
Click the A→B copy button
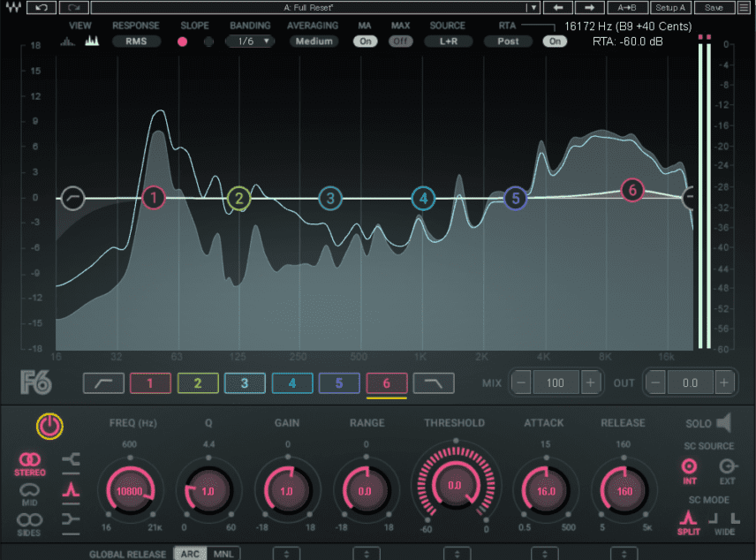tap(627, 7)
